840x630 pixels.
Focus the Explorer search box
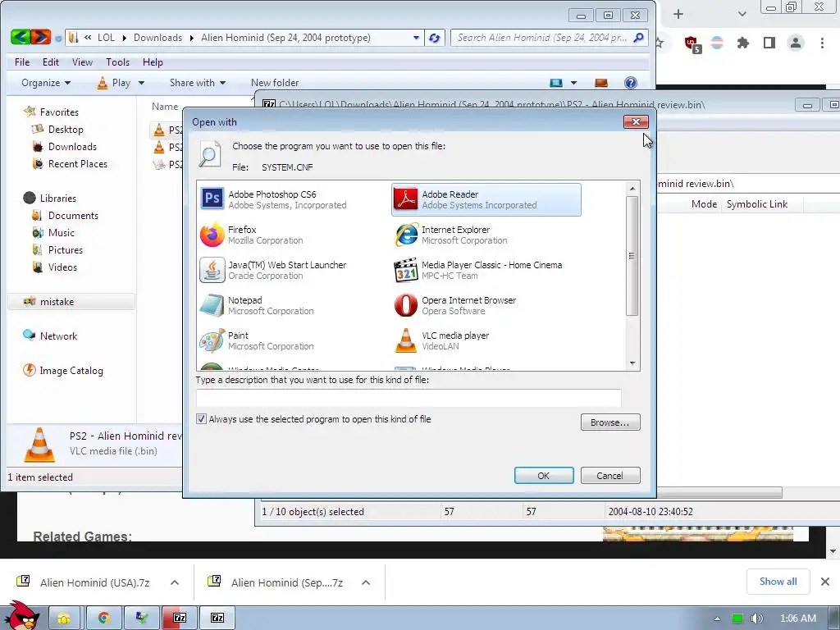tap(542, 38)
